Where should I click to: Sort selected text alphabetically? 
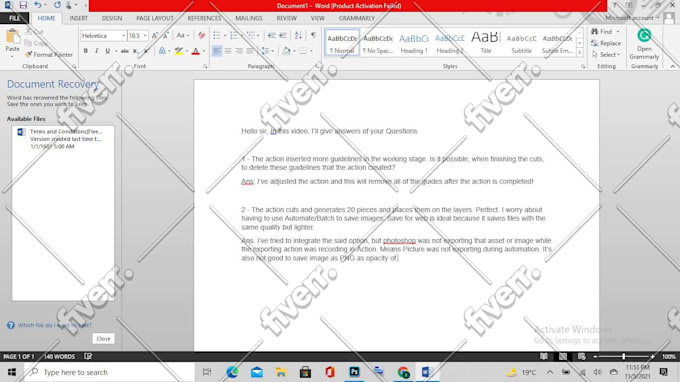(298, 36)
